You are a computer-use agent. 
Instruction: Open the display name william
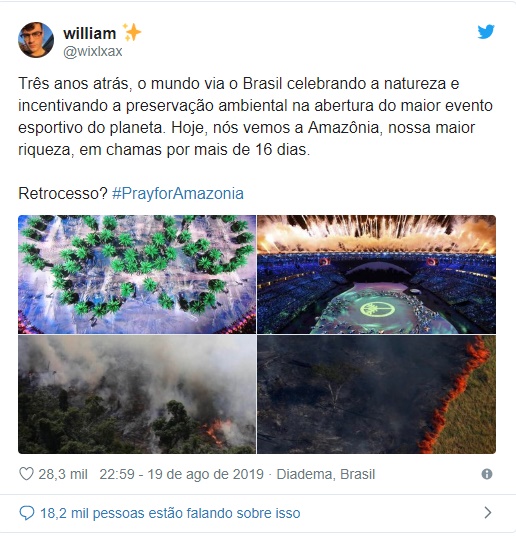[x=90, y=34]
